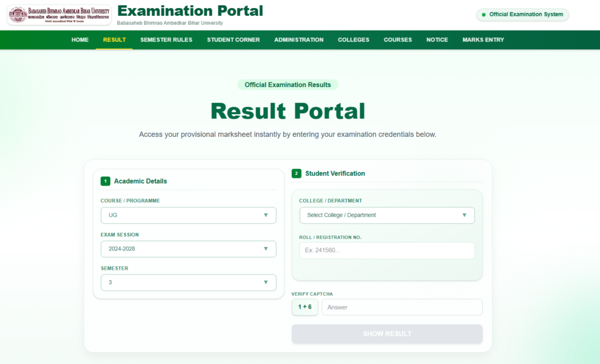Viewport: 600px width, 364px height.
Task: Click the ROLL / REGISTRATION NO. label
Action: pos(330,238)
